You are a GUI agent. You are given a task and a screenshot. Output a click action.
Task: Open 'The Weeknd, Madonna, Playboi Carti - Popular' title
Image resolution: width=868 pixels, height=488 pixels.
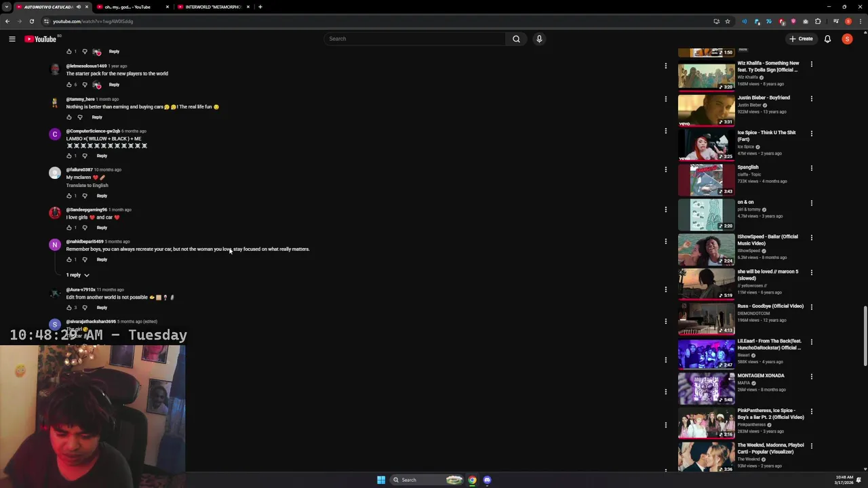[770, 449]
